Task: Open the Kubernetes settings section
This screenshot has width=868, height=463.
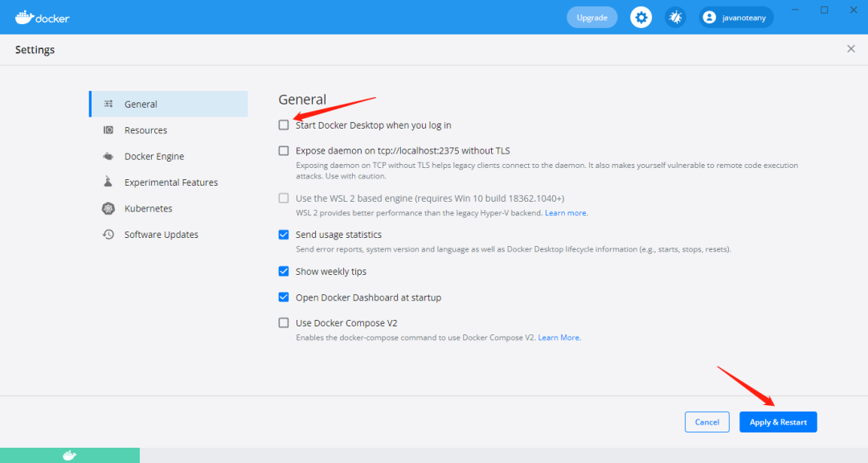Action: [169, 208]
